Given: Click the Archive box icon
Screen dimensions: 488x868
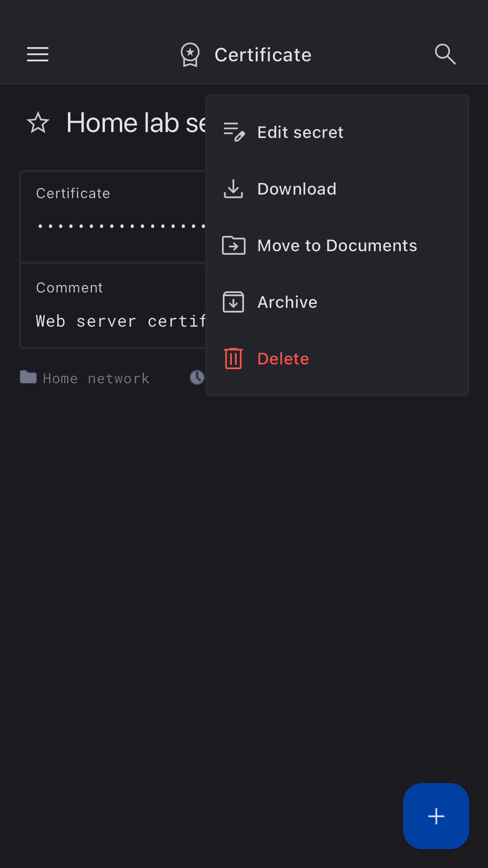Looking at the screenshot, I should (x=233, y=302).
